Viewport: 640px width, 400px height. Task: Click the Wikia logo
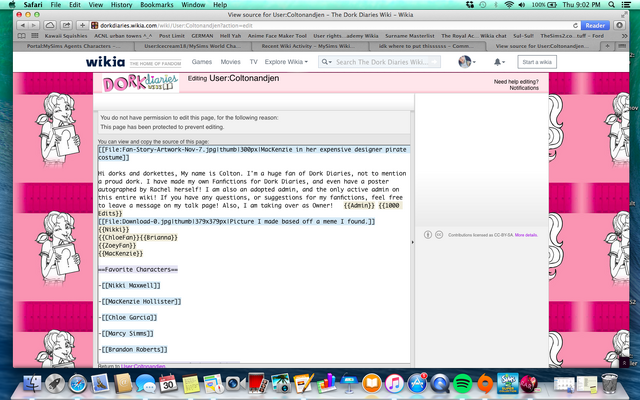point(105,62)
